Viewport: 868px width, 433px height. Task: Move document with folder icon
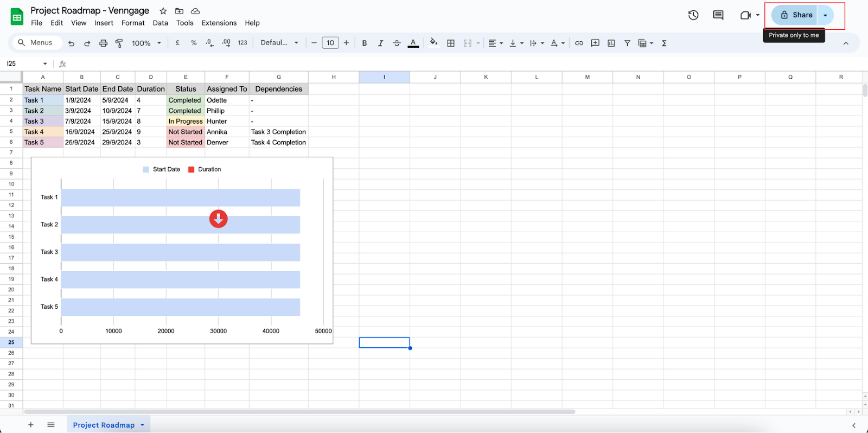click(179, 11)
